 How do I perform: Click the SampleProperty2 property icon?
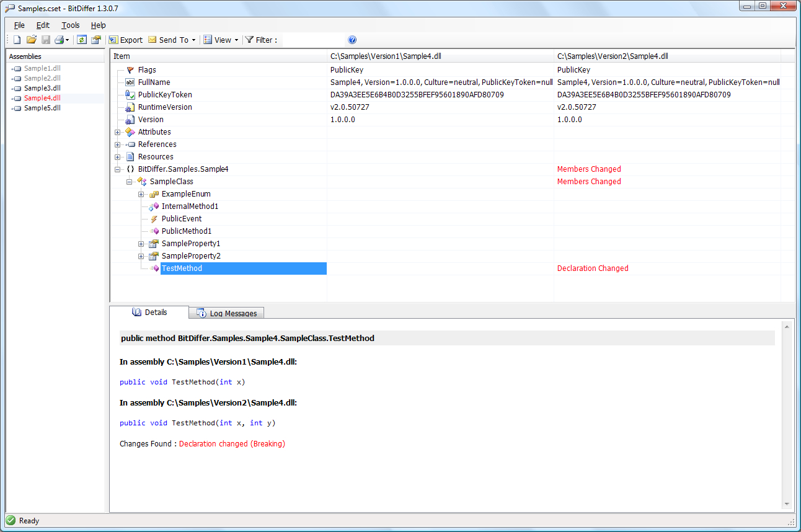[154, 256]
